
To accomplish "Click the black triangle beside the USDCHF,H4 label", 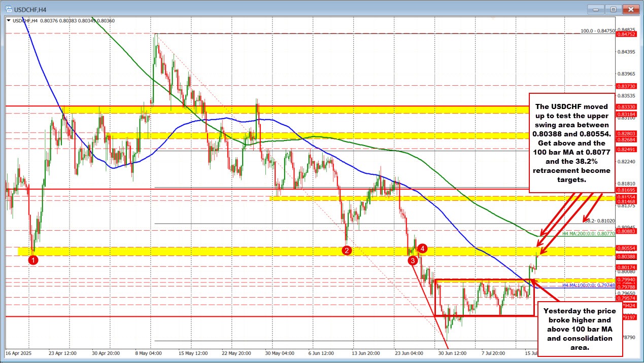I will (x=8, y=21).
